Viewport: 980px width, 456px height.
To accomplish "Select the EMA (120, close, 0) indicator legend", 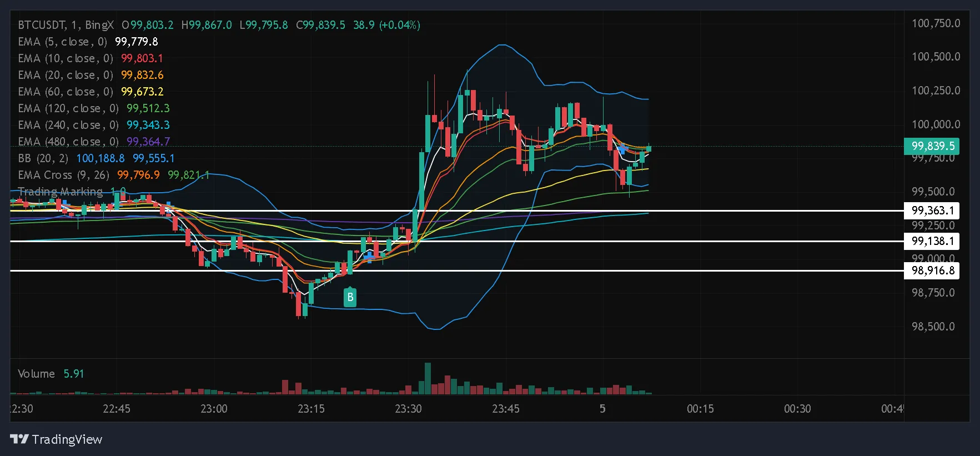I will coord(68,108).
